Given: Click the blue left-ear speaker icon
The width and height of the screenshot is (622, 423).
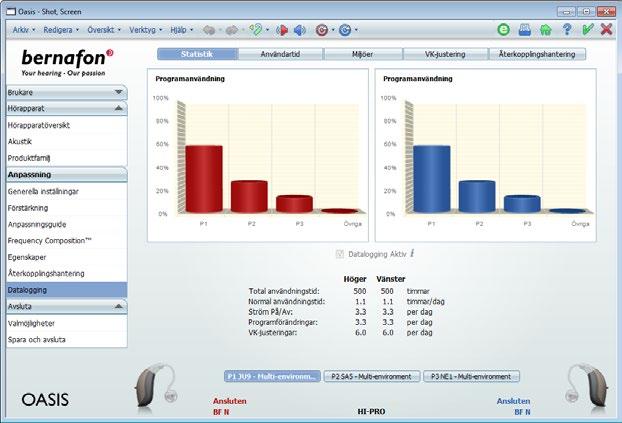Looking at the screenshot, I should click(299, 30).
